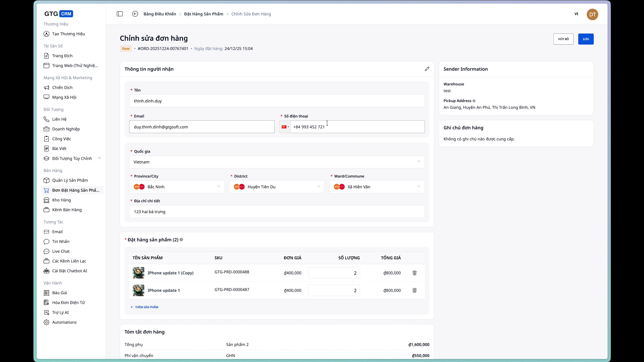Open the Ward/Commune Xã Hiên Vân dropdown
Image resolution: width=644 pixels, height=362 pixels.
tap(377, 187)
